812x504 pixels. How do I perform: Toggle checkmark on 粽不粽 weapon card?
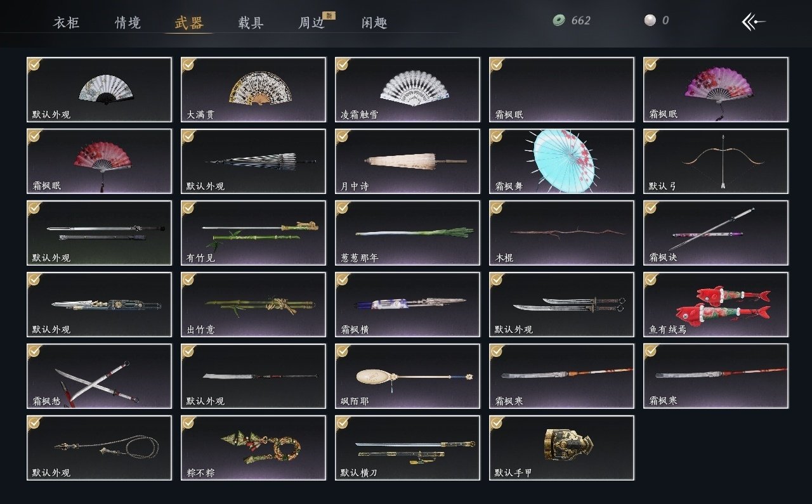(x=188, y=422)
